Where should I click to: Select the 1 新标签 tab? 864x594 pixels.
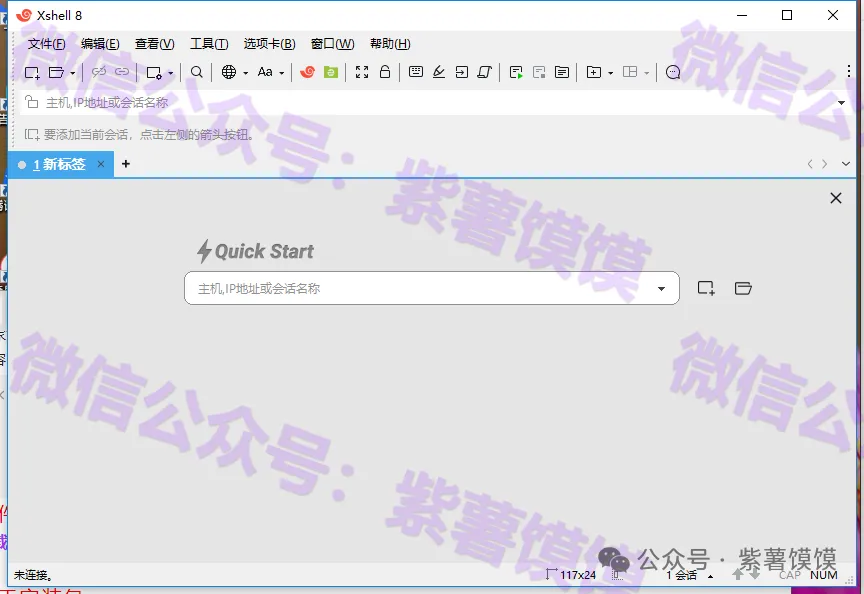click(x=59, y=164)
